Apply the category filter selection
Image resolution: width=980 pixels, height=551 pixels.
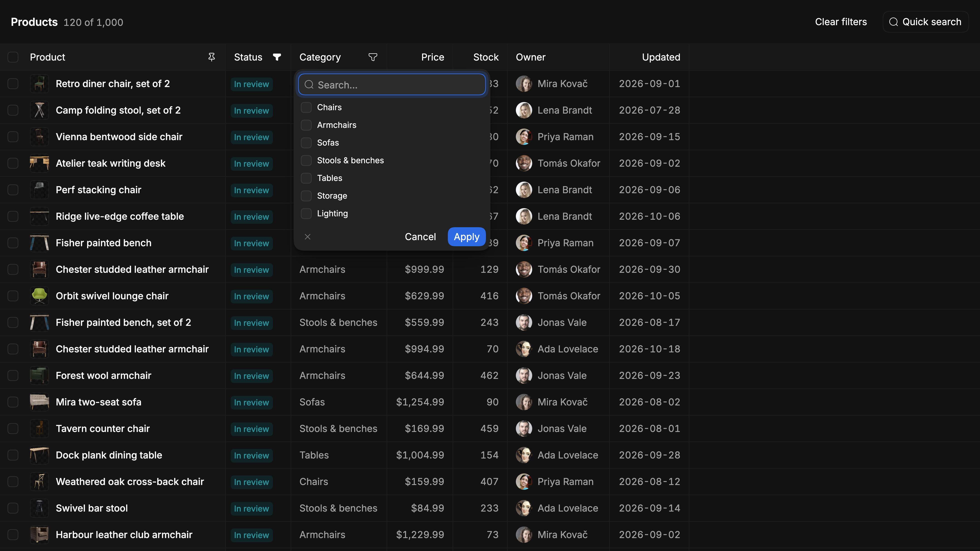466,237
